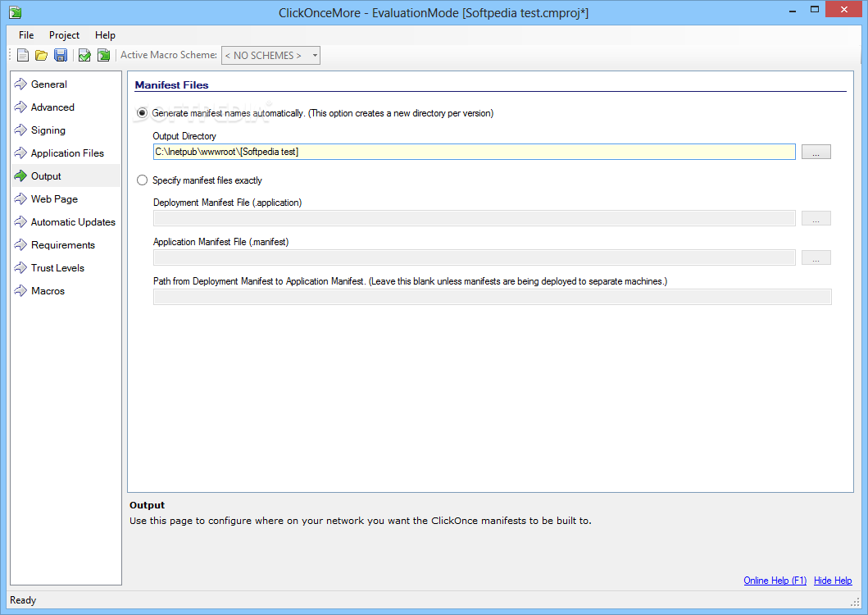
Task: Click the New project toolbar icon
Action: pyautogui.click(x=23, y=55)
